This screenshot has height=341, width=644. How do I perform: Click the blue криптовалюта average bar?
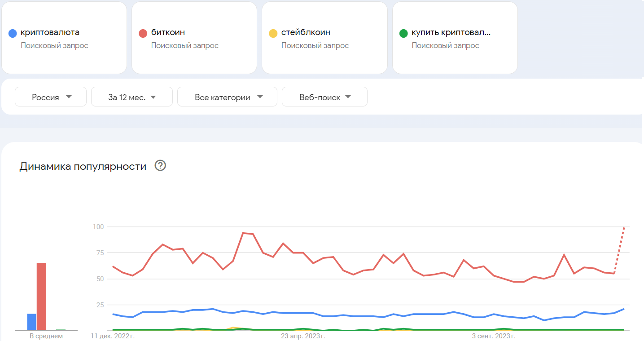click(31, 322)
